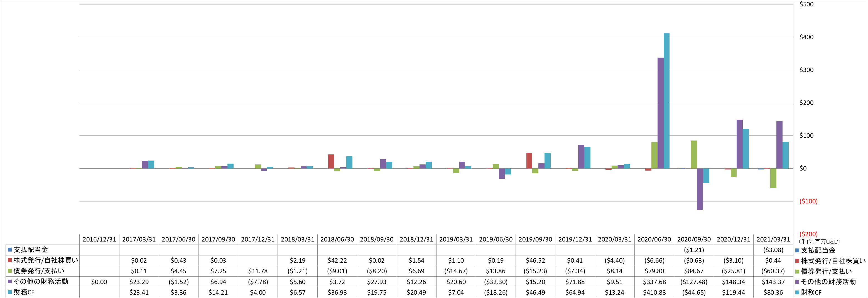Select the $0.00 cell under 2016/12/31

pos(99,282)
